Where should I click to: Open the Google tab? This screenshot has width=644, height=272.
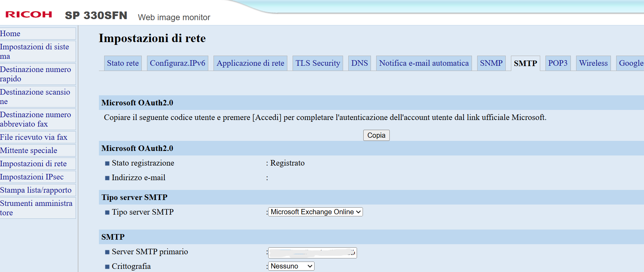click(630, 63)
